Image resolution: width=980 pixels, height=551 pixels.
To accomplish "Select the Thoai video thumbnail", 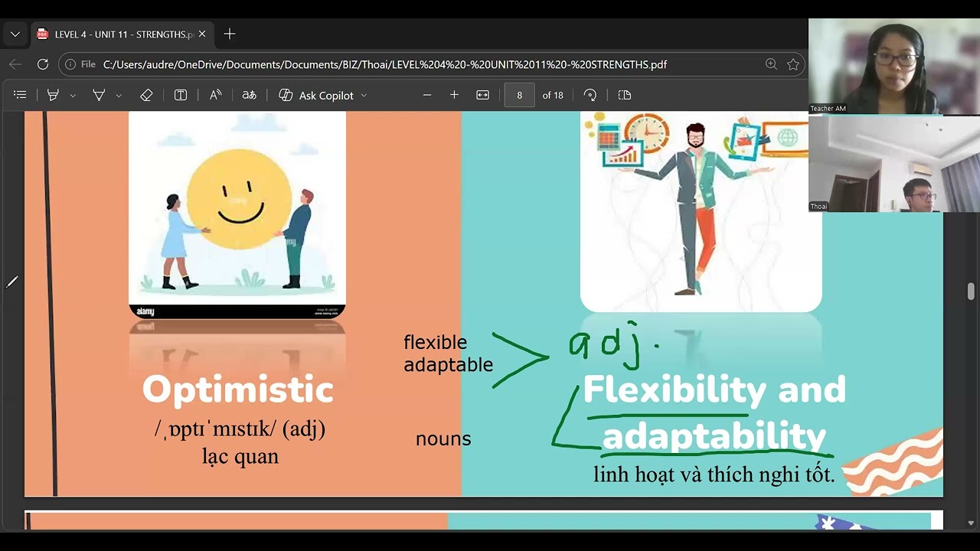I will [894, 165].
